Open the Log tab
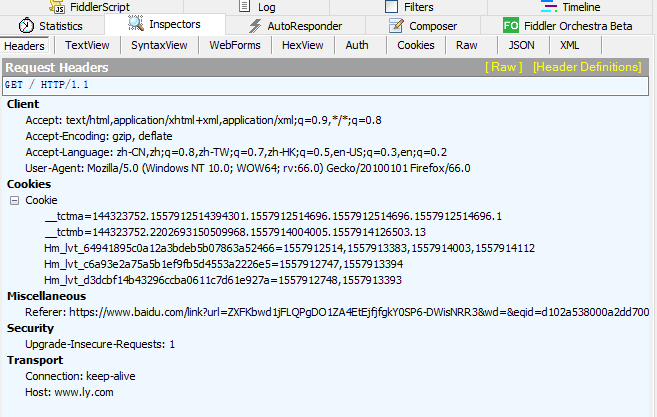This screenshot has height=417, width=657. point(256,7)
